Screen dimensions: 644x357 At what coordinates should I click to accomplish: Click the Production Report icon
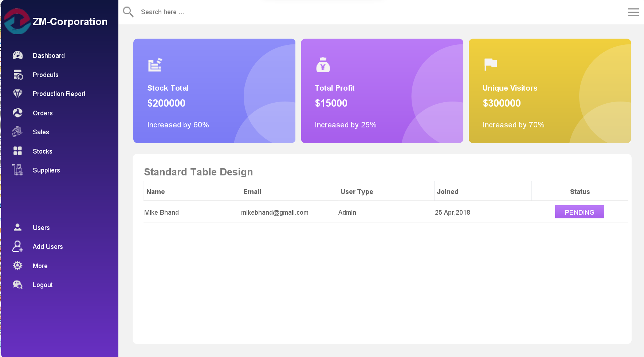(x=17, y=94)
